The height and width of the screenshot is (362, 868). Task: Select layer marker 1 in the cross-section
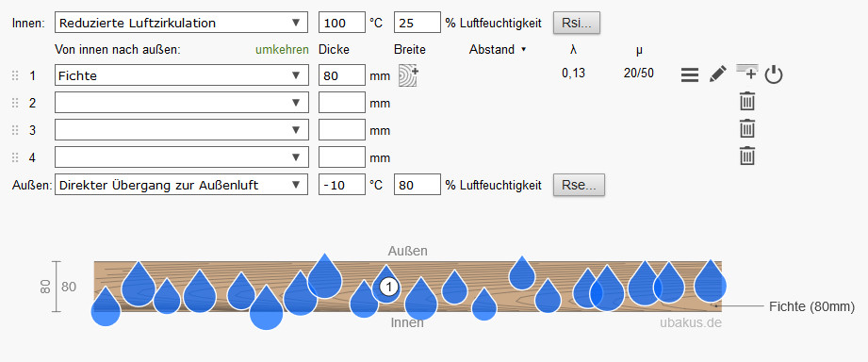[x=389, y=287]
